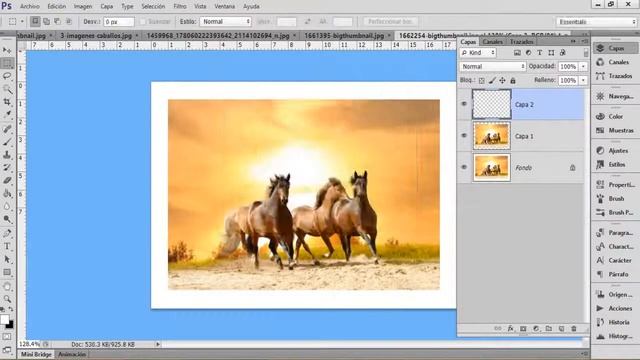This screenshot has width=640, height=360.
Task: Toggle type layer filter
Action: pyautogui.click(x=540, y=53)
